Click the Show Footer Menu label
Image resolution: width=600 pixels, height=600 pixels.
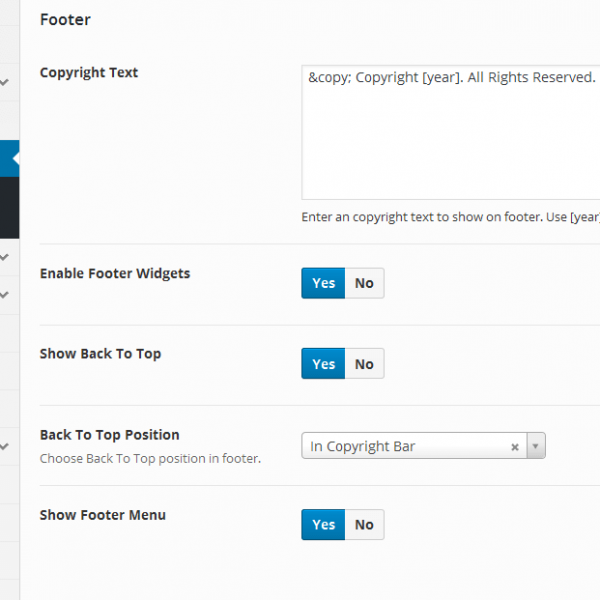coord(103,515)
